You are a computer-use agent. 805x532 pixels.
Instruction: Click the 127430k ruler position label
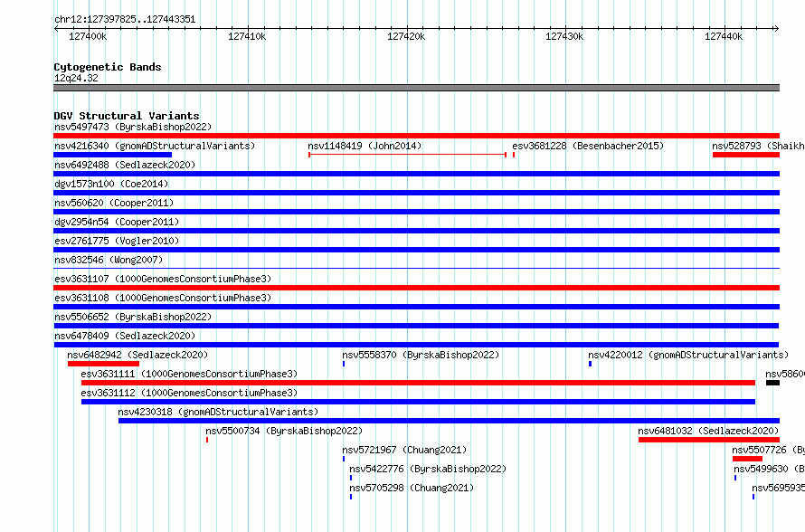[x=564, y=36]
